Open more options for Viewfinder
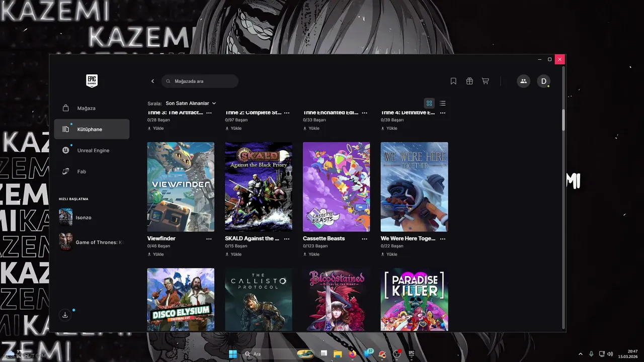The image size is (644, 362). [x=209, y=239]
